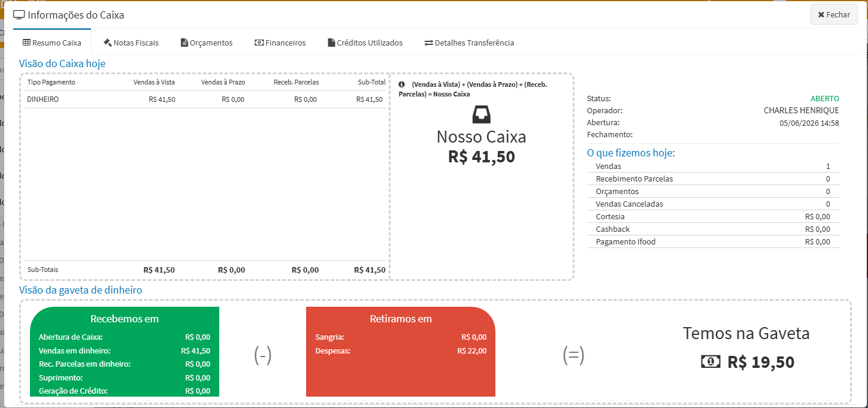The image size is (868, 408).
Task: Click the Abertura de Caixa line
Action: point(125,337)
